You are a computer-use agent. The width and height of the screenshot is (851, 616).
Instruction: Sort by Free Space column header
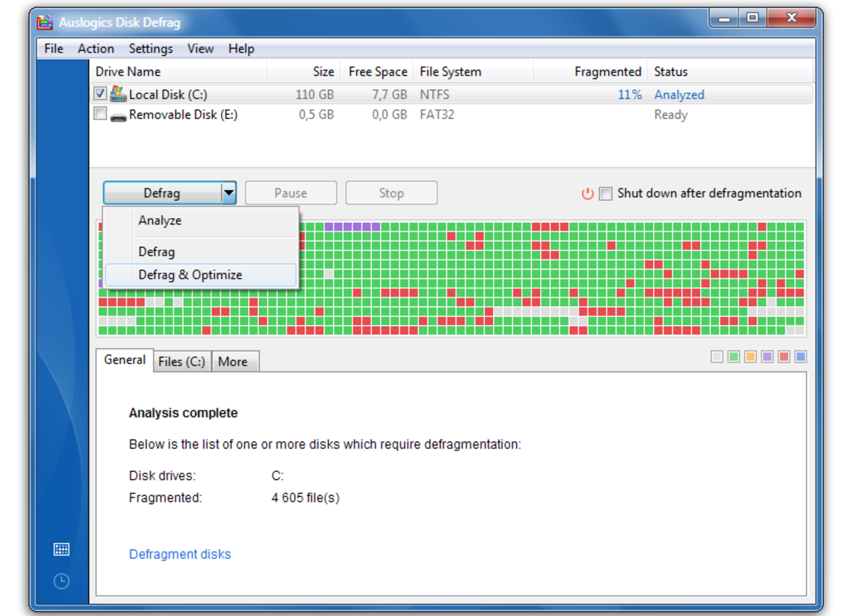[377, 71]
